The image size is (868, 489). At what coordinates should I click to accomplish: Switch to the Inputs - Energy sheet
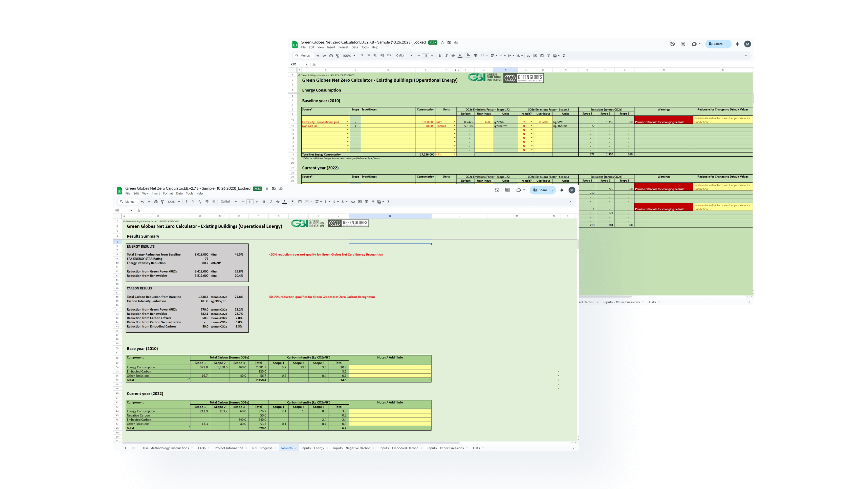pos(313,448)
